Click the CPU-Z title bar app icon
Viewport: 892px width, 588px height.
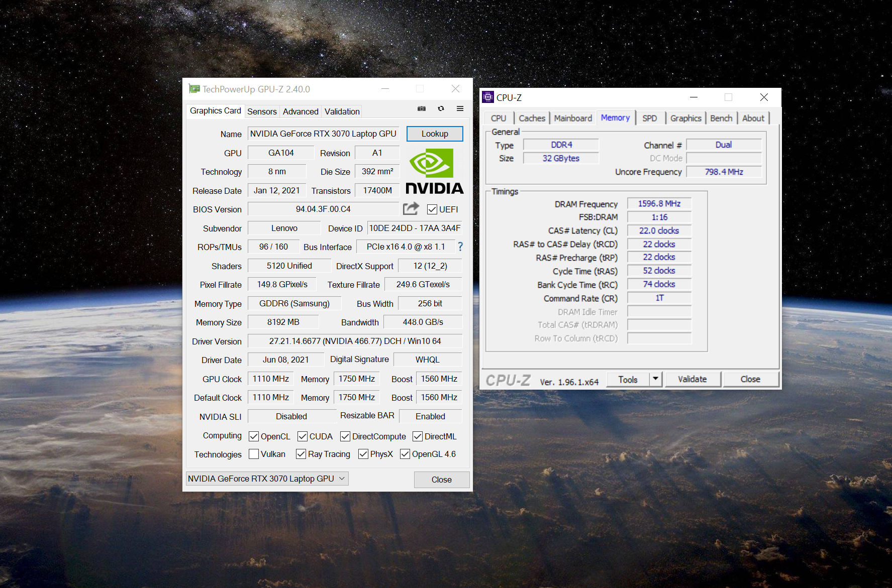[x=488, y=97]
